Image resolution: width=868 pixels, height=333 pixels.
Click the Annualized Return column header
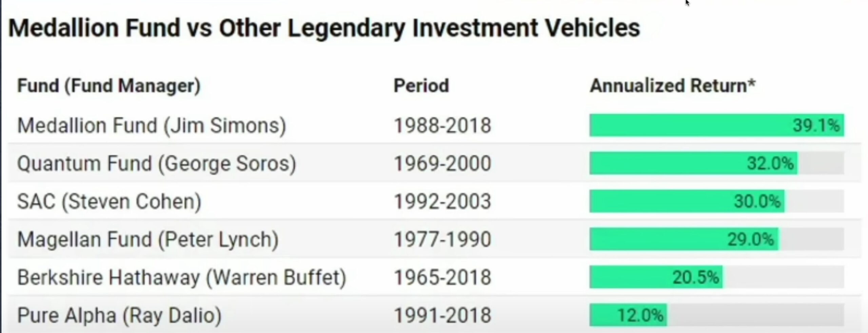[x=673, y=85]
